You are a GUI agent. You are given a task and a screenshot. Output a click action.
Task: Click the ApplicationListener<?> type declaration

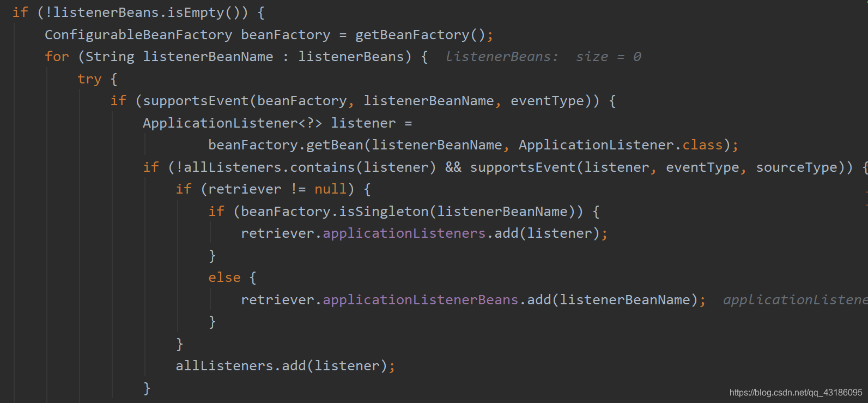(233, 123)
